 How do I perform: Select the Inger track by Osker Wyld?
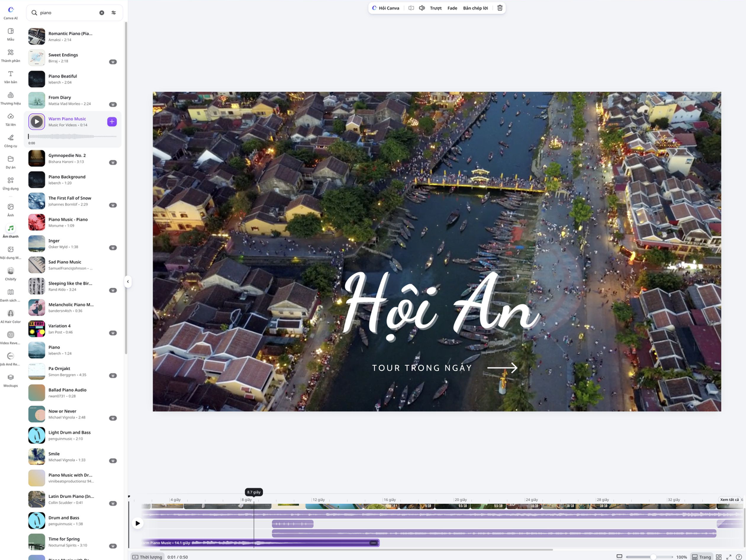72,243
